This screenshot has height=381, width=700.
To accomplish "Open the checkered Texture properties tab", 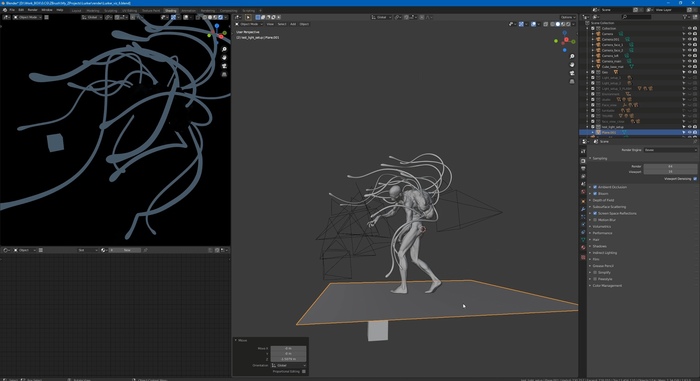I will click(583, 257).
